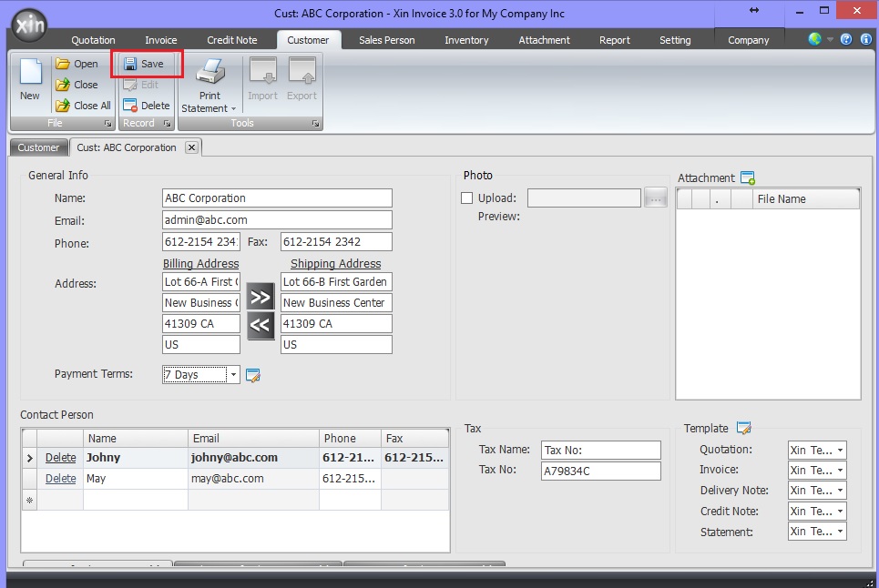The width and height of the screenshot is (879, 588).
Task: Click the Phone number input field
Action: pyautogui.click(x=200, y=242)
